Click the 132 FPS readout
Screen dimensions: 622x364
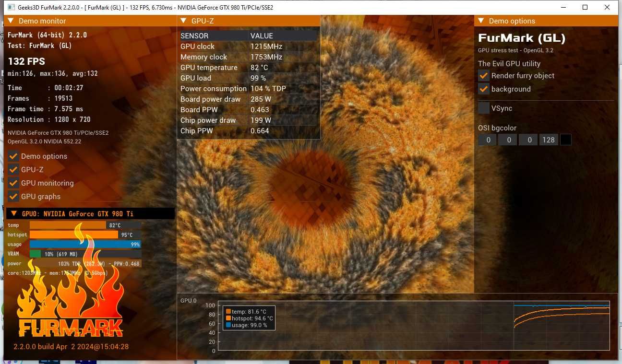click(26, 61)
